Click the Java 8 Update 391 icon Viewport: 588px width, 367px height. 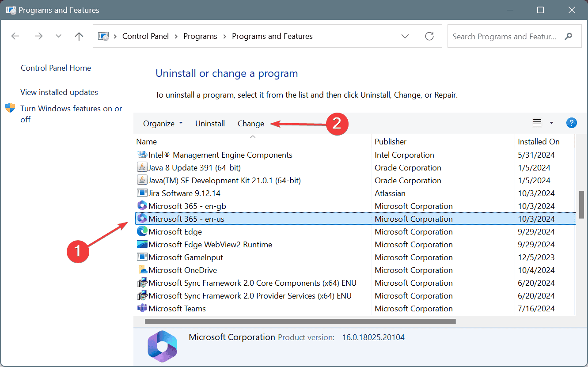tap(142, 168)
